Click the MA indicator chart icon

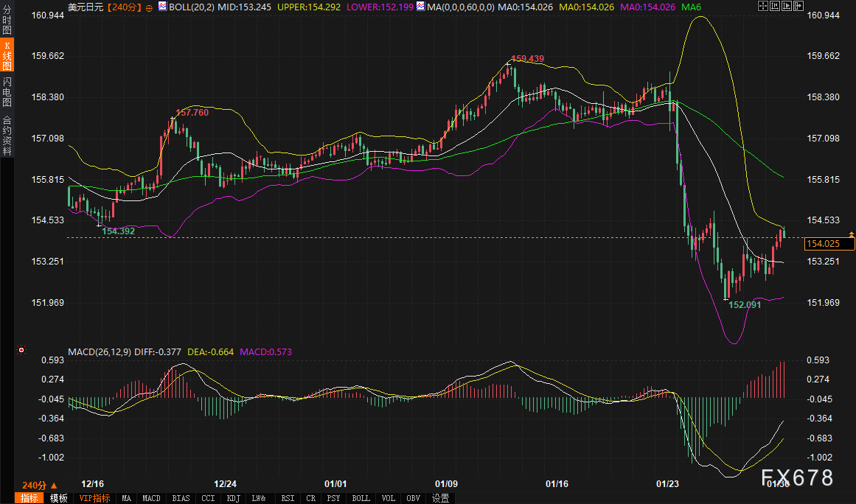coord(420,7)
